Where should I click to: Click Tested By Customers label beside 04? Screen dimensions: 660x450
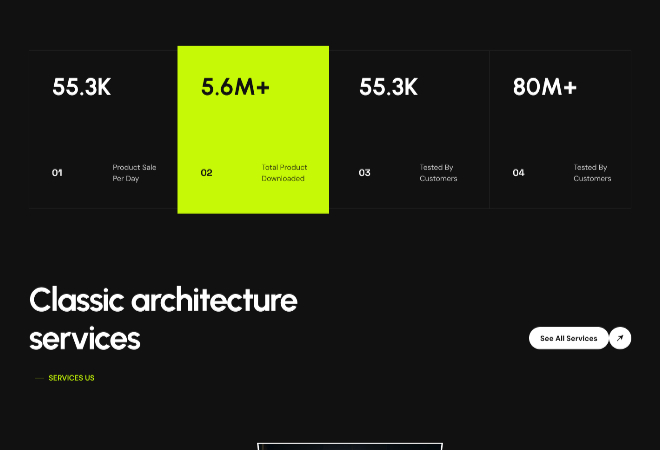click(592, 173)
